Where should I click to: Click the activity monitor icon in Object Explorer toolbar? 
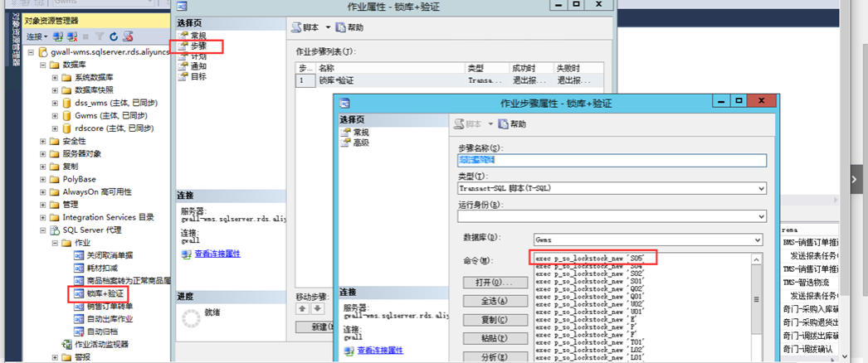coord(128,36)
